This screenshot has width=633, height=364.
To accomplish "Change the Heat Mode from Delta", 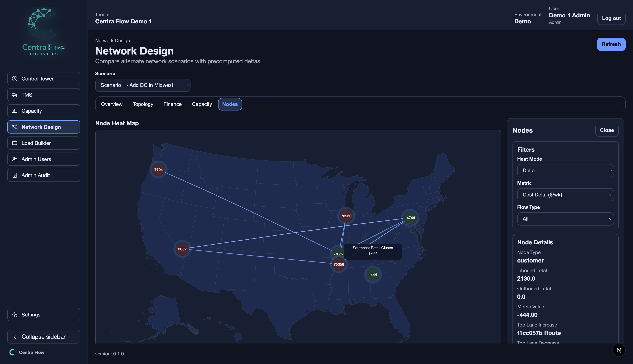I will click(x=565, y=170).
